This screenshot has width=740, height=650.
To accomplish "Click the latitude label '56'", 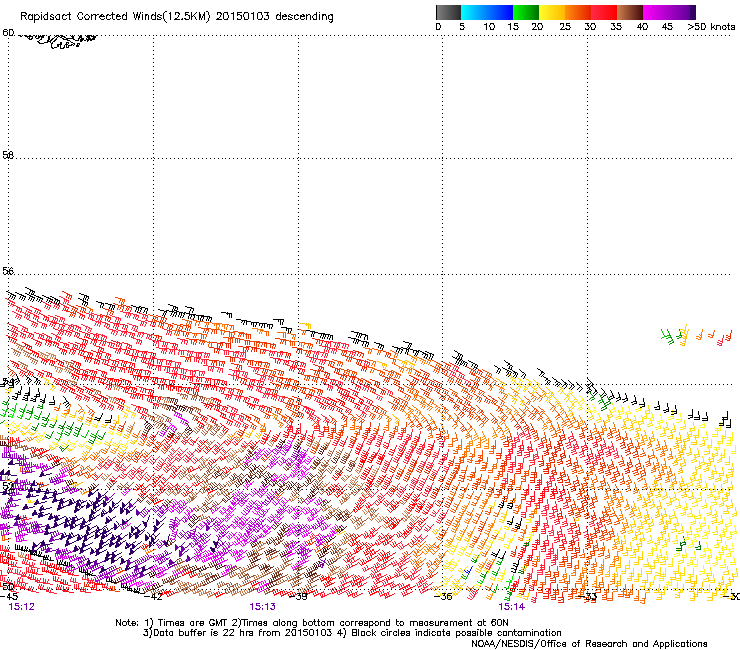I will pyautogui.click(x=8, y=271).
